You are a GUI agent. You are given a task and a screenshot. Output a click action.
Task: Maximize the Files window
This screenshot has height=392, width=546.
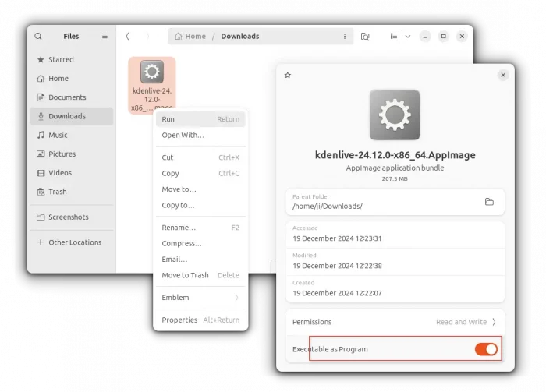[444, 36]
